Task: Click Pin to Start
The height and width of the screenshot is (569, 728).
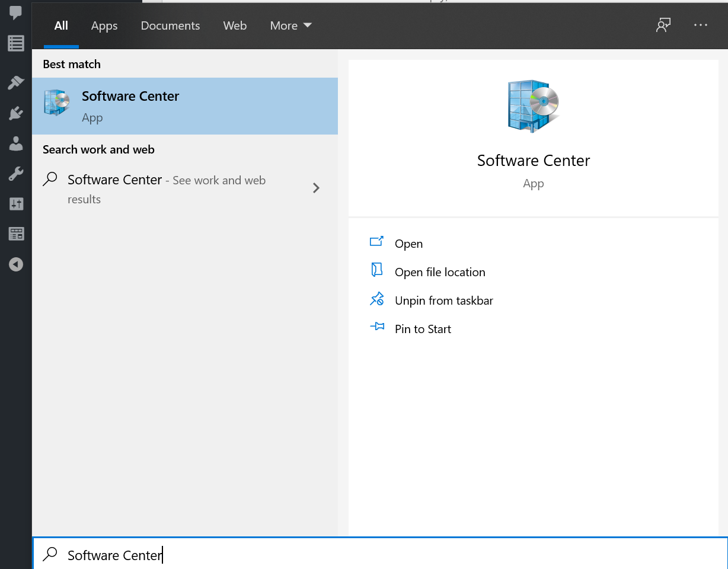Action: coord(423,329)
